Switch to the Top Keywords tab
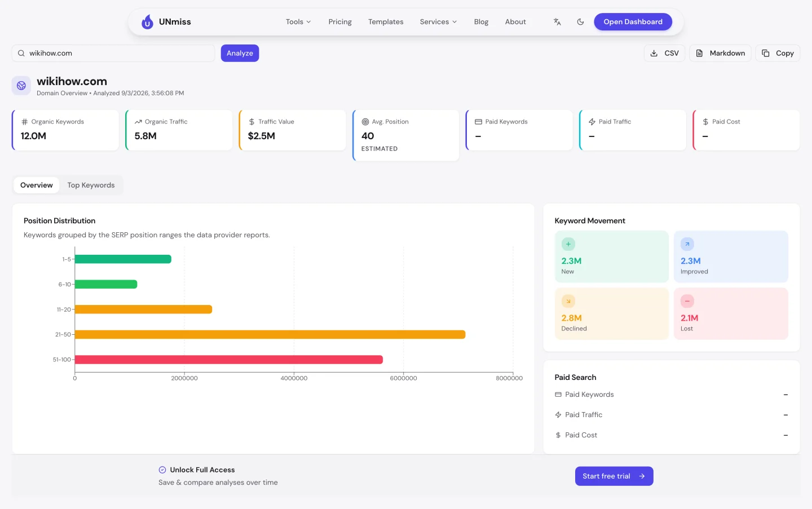Viewport: 812px width, 509px height. (91, 185)
